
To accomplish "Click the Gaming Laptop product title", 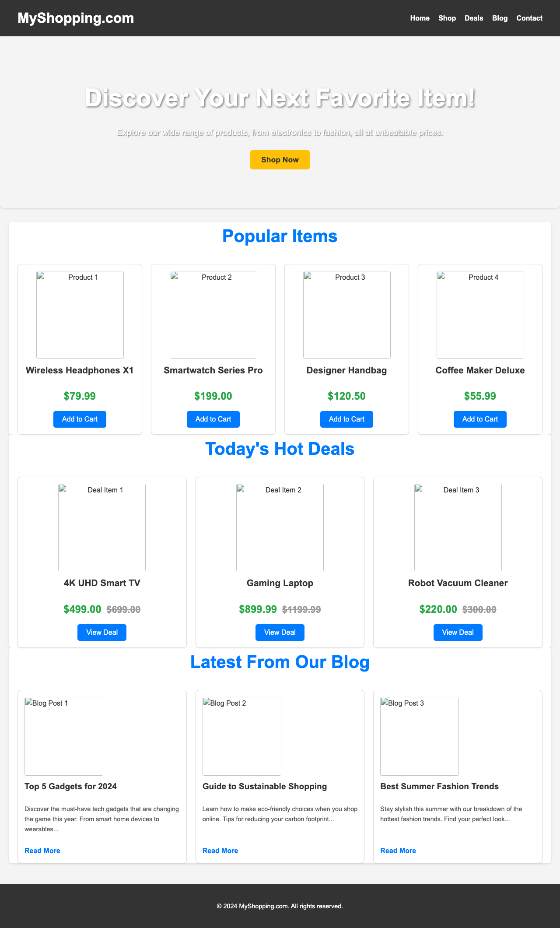I will click(280, 583).
